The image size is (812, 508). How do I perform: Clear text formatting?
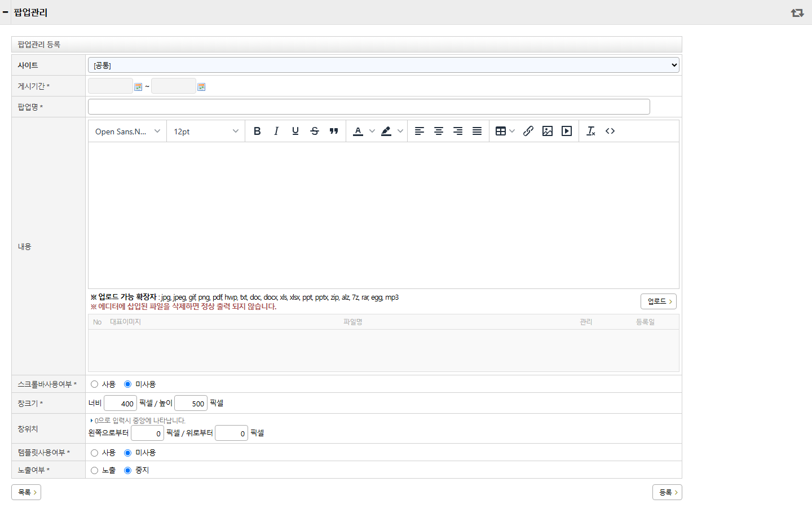click(x=591, y=131)
